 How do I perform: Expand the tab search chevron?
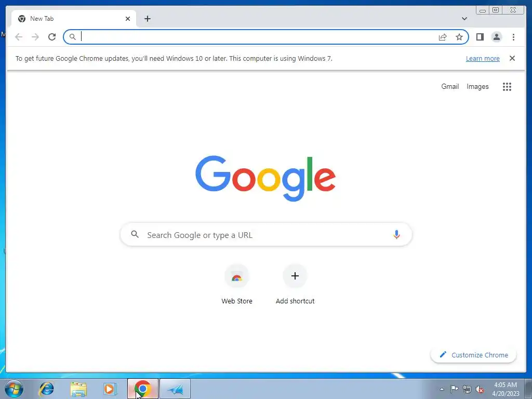464,19
